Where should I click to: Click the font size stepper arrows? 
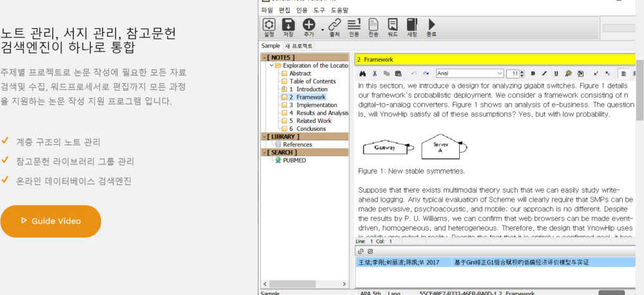(522, 74)
